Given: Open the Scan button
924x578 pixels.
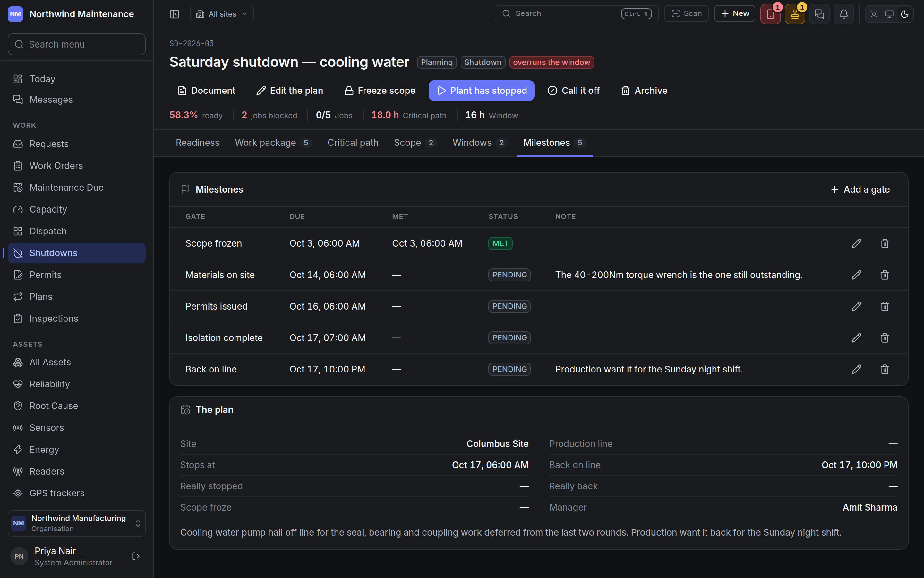Looking at the screenshot, I should [x=687, y=14].
